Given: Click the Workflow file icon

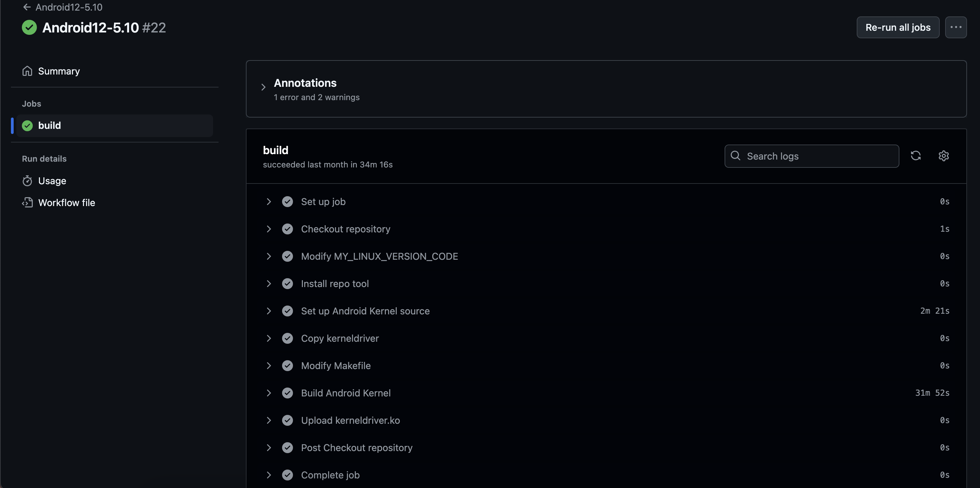Looking at the screenshot, I should (27, 203).
